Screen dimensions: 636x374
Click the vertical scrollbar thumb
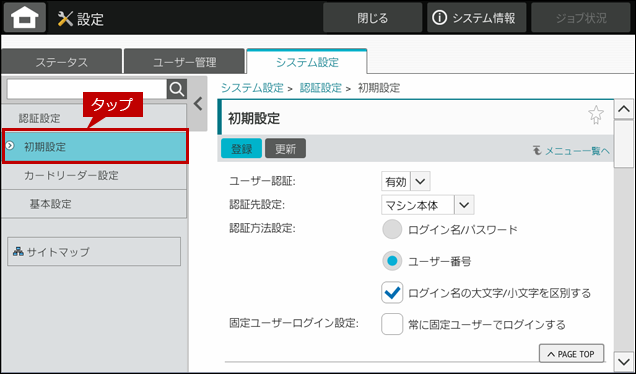pyautogui.click(x=624, y=144)
